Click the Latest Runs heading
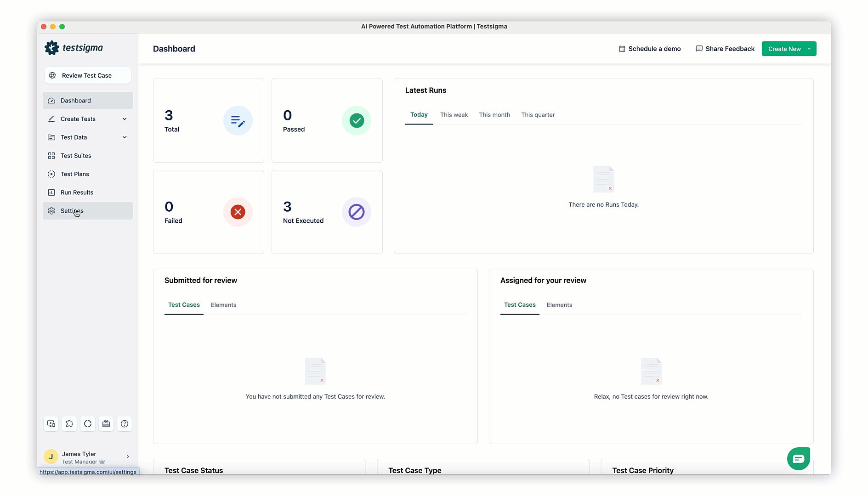The height and width of the screenshot is (496, 868). [x=425, y=90]
